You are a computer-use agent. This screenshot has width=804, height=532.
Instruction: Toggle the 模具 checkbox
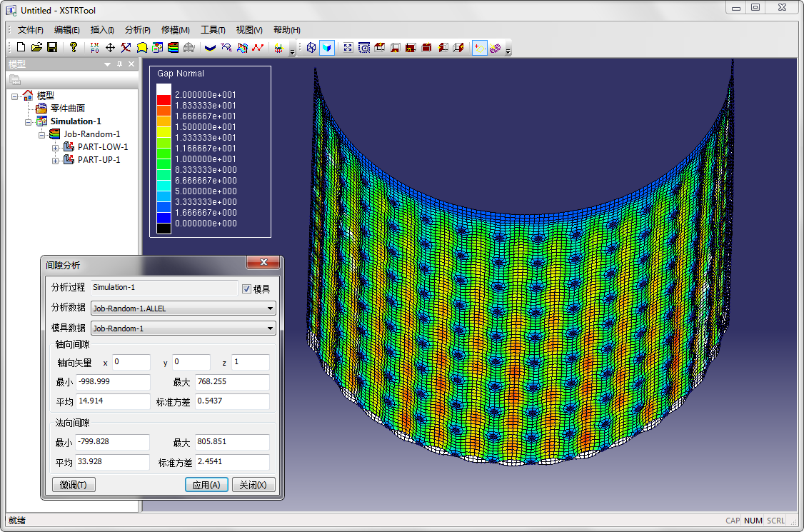click(x=247, y=289)
